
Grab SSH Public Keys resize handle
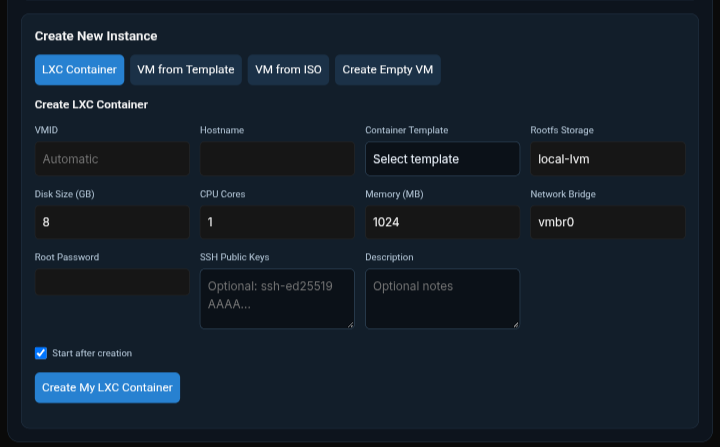[x=350, y=325]
